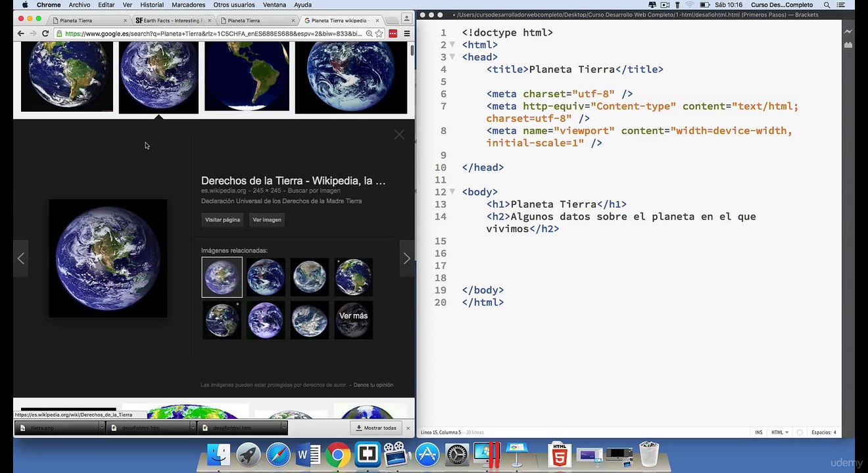Open Brackets Live Preview lightning icon

(848, 32)
